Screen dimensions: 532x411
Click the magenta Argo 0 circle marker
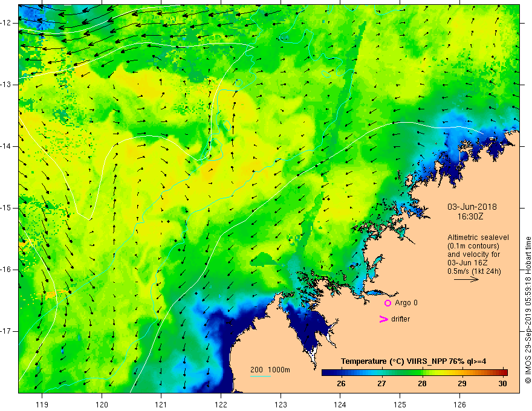point(388,303)
